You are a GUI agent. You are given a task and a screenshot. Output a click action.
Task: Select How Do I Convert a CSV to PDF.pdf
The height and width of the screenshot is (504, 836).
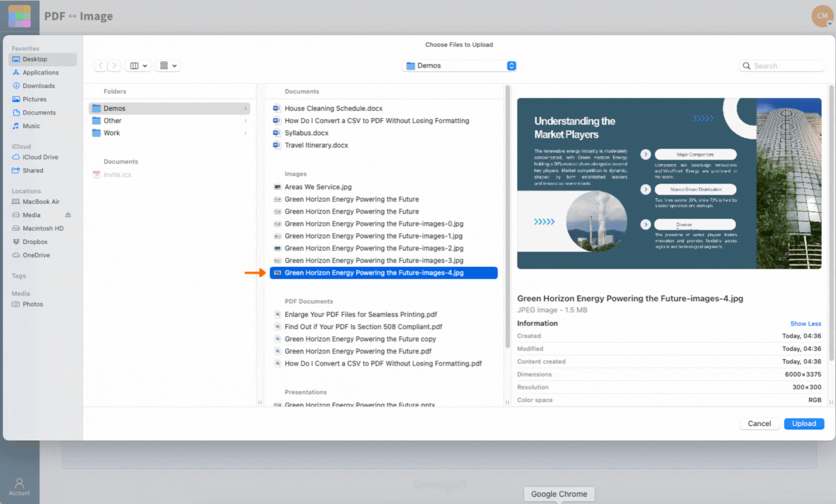(383, 364)
